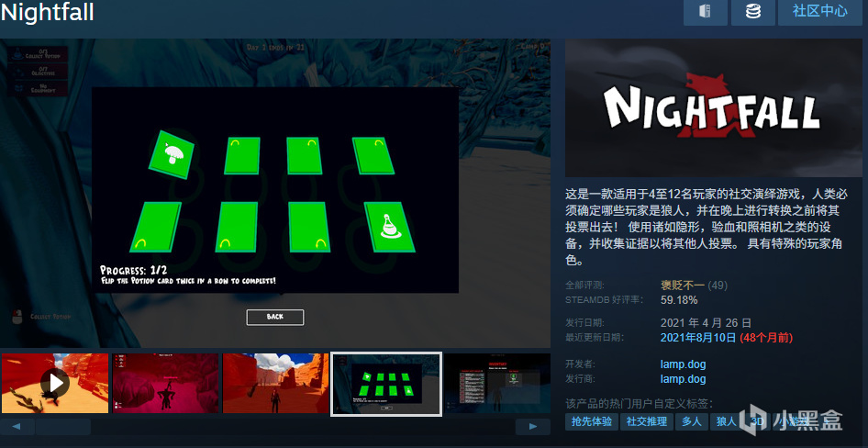This screenshot has height=448, width=868.
Task: Click the 发行商: label
Action: [x=580, y=379]
